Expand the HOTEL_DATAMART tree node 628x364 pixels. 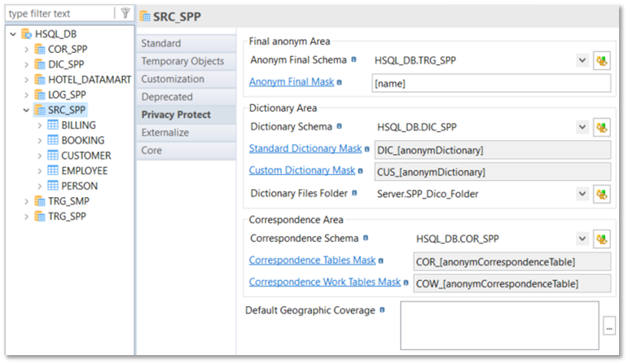tap(26, 80)
